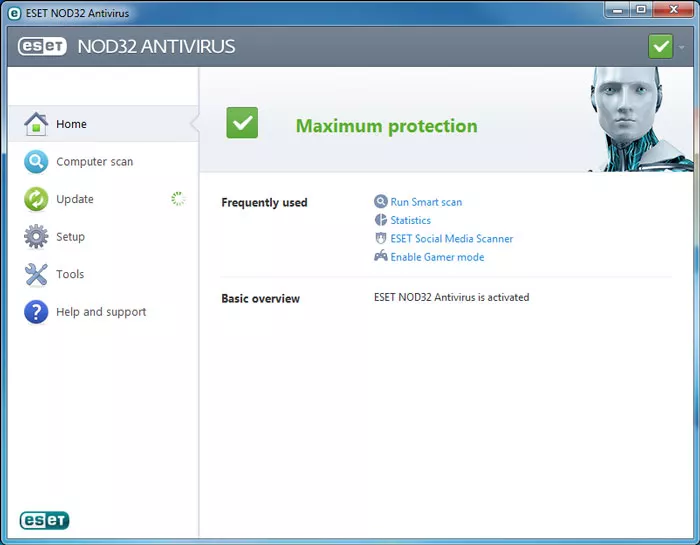Click the NOD32 ANTIVIRUS header title
700x545 pixels.
(156, 46)
